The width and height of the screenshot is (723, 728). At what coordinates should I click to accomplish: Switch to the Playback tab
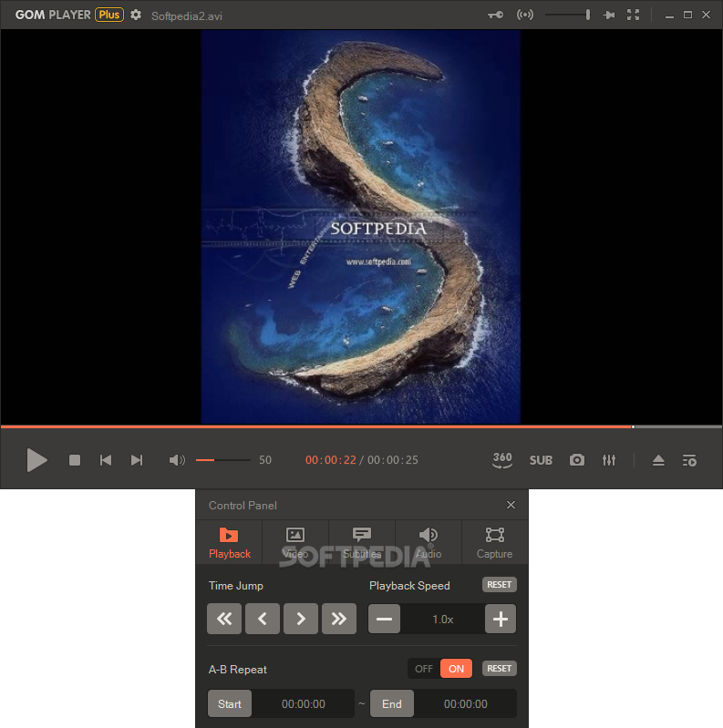229,542
